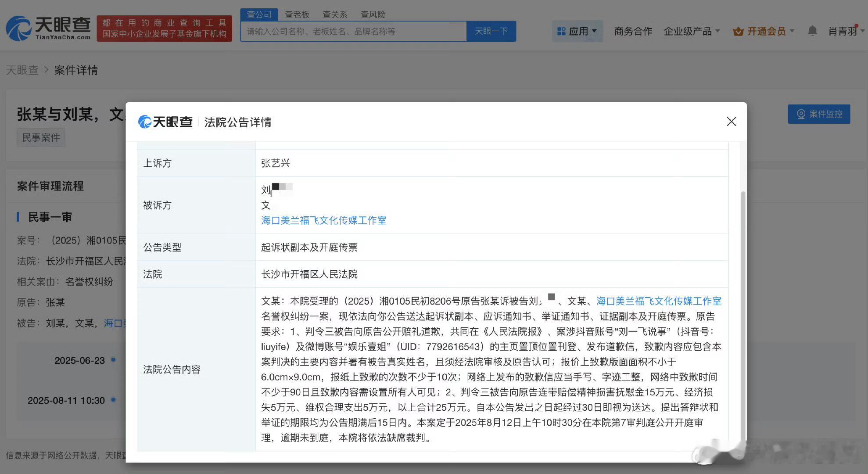Switch to the 查关系 tab

pos(335,14)
